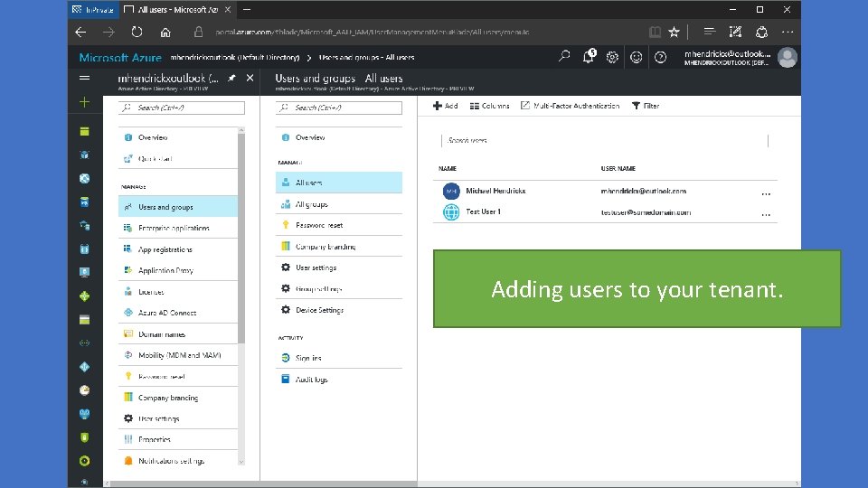Open Password reset in directory blade

178,376
